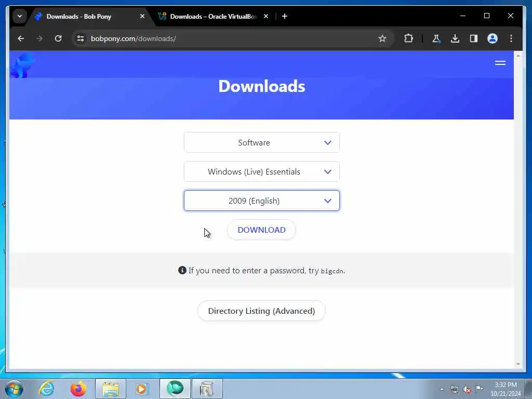Image resolution: width=532 pixels, height=399 pixels.
Task: Open the Windows Start orb
Action: tap(14, 389)
